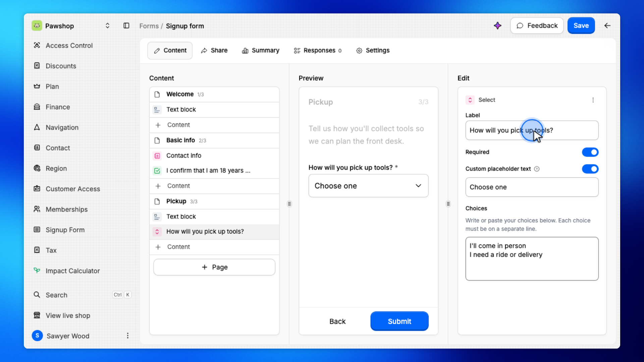Add Content under Pickup page
This screenshot has height=362, width=644.
[x=214, y=247]
